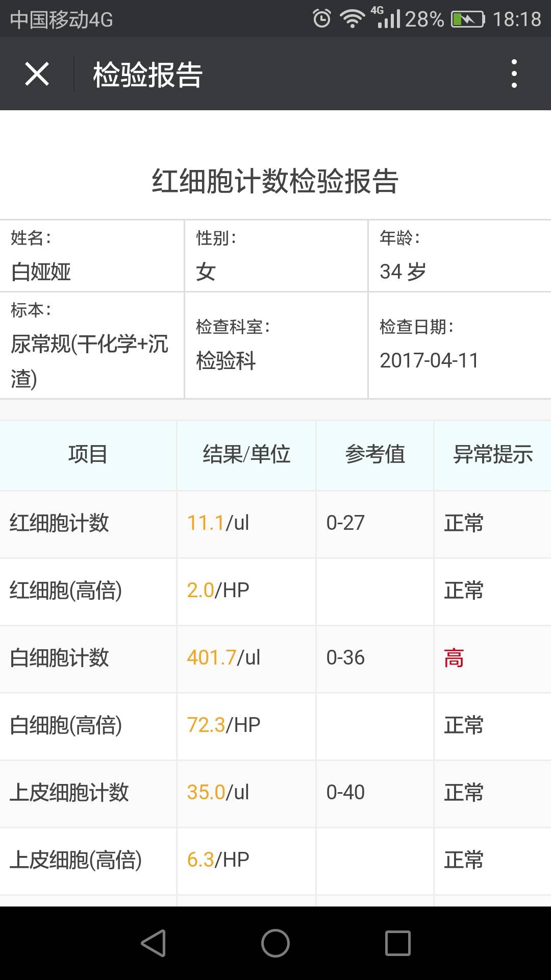This screenshot has height=980, width=551.
Task: Open the three-dot overflow menu
Action: point(514,74)
